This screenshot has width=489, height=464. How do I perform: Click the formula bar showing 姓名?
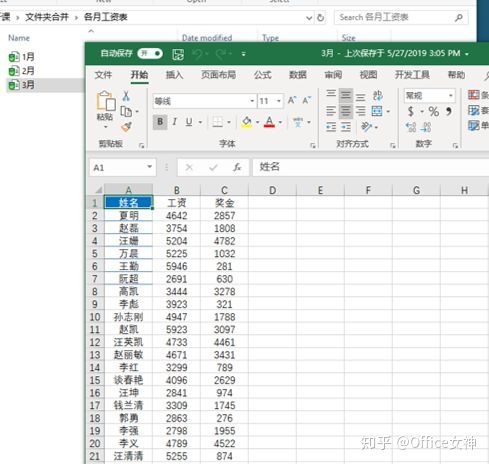370,167
